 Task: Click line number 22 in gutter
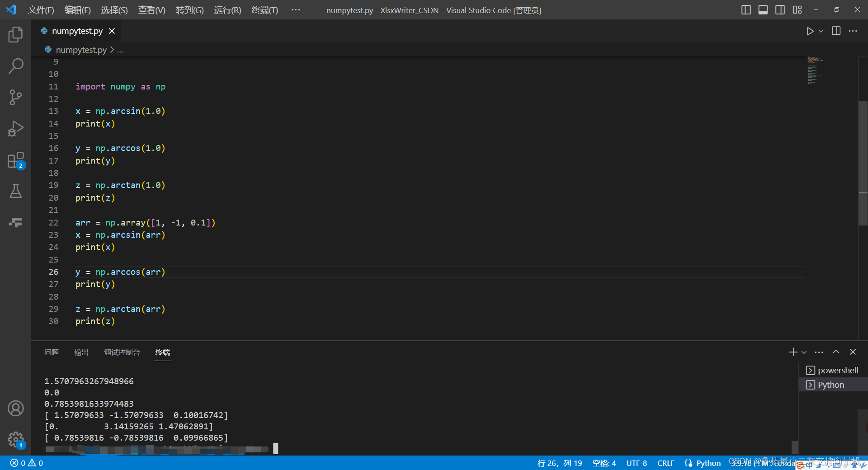point(53,223)
